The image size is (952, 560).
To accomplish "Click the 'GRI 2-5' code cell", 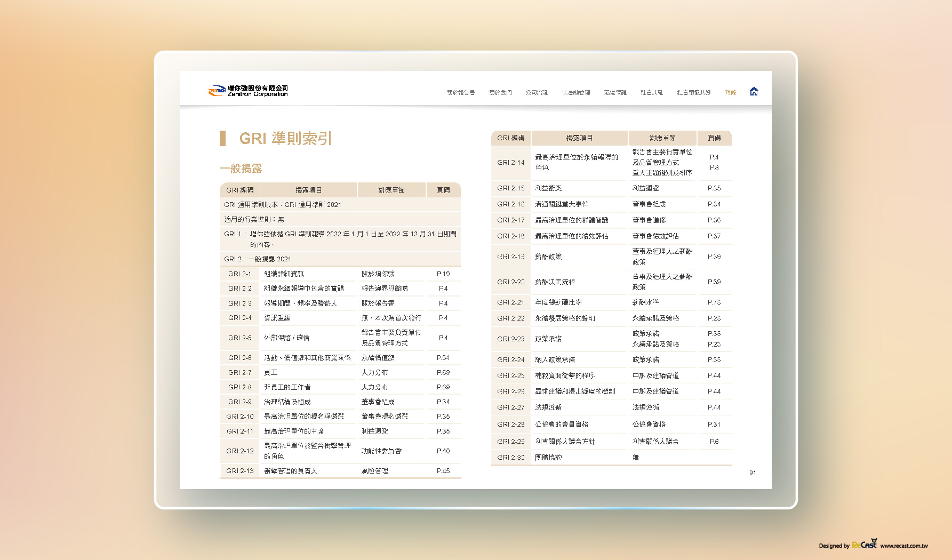I will coord(239,338).
